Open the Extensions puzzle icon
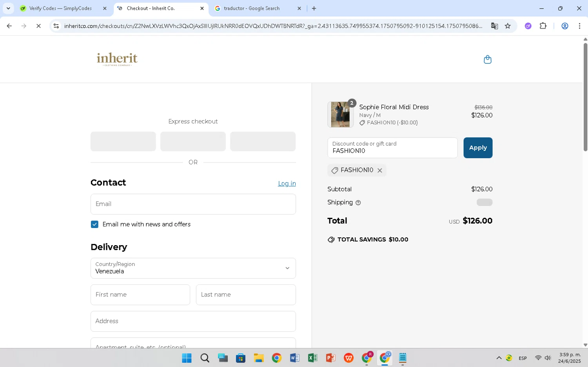The image size is (588, 367). point(543,26)
